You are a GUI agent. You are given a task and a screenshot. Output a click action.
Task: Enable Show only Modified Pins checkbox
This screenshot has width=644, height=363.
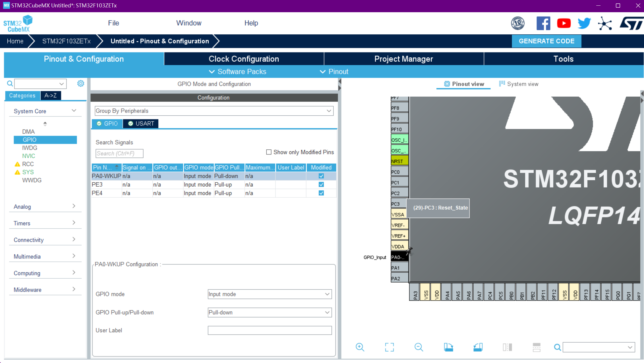coord(269,152)
